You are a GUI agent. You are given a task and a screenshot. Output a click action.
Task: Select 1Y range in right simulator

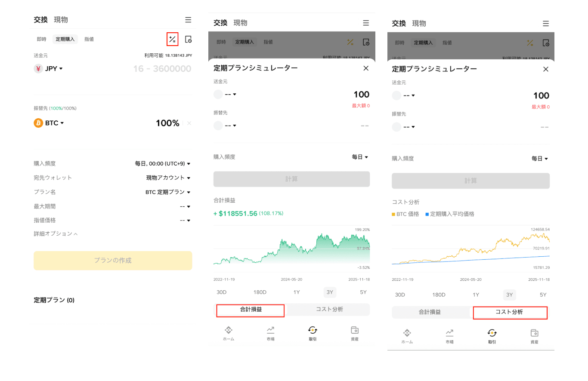point(476,295)
